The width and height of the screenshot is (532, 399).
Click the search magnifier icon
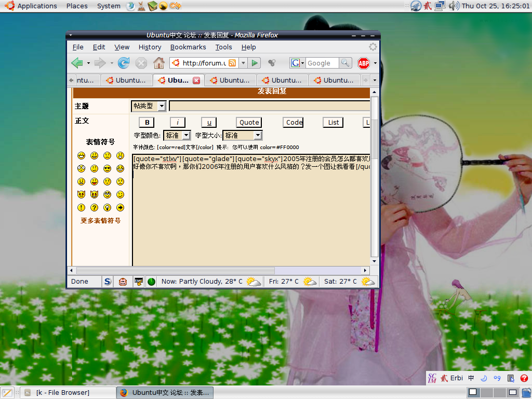coord(345,63)
